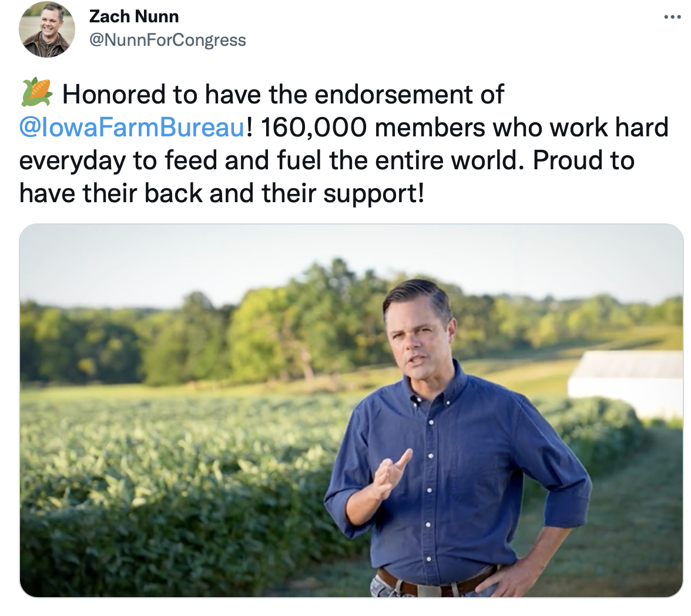Play the embedded farm video
691x616 pixels.
351,410
